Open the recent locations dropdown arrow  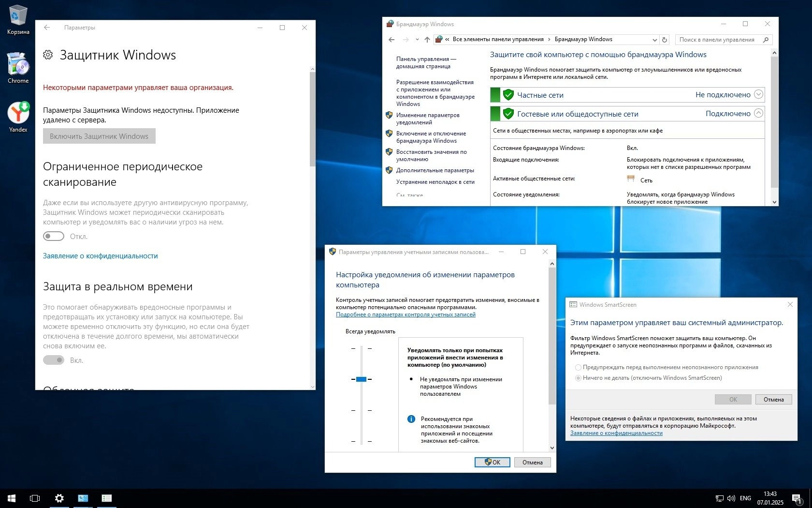[x=417, y=40]
